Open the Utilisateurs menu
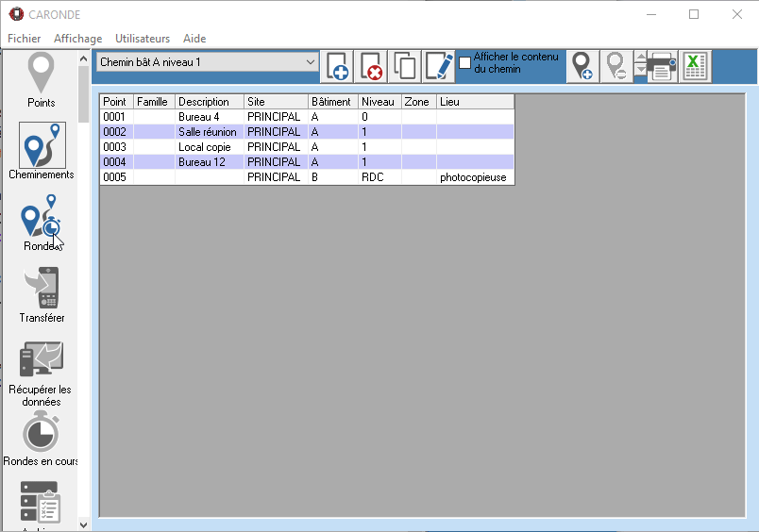Image resolution: width=759 pixels, height=532 pixels. pos(143,39)
